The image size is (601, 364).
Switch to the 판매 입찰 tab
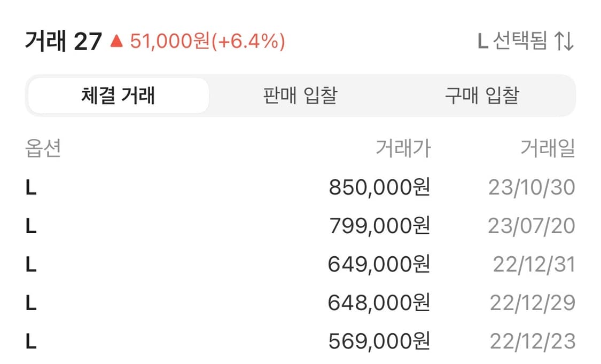pos(298,95)
